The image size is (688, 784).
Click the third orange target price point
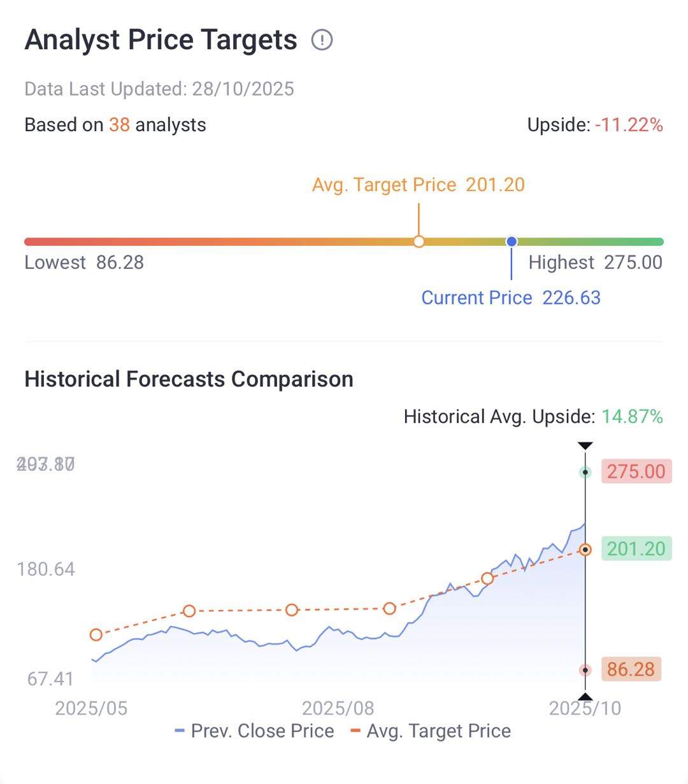pos(292,610)
